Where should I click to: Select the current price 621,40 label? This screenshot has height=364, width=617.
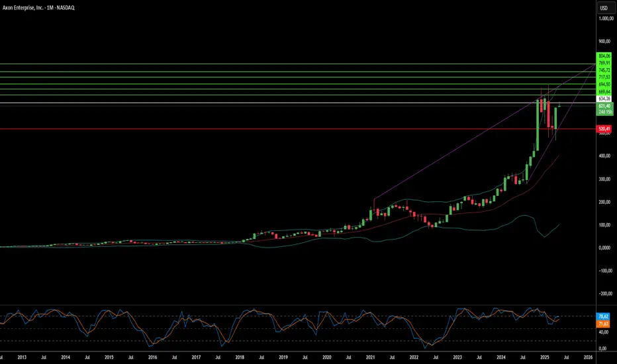[604, 106]
